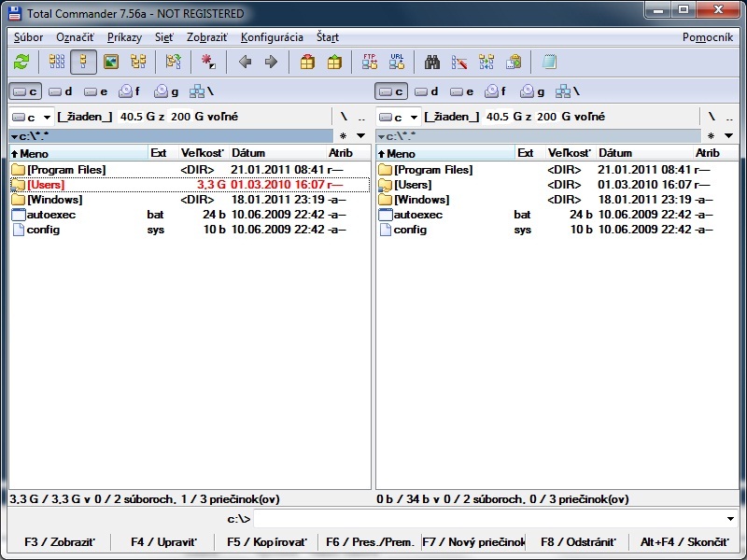Select drive g button in left panel

pyautogui.click(x=166, y=91)
